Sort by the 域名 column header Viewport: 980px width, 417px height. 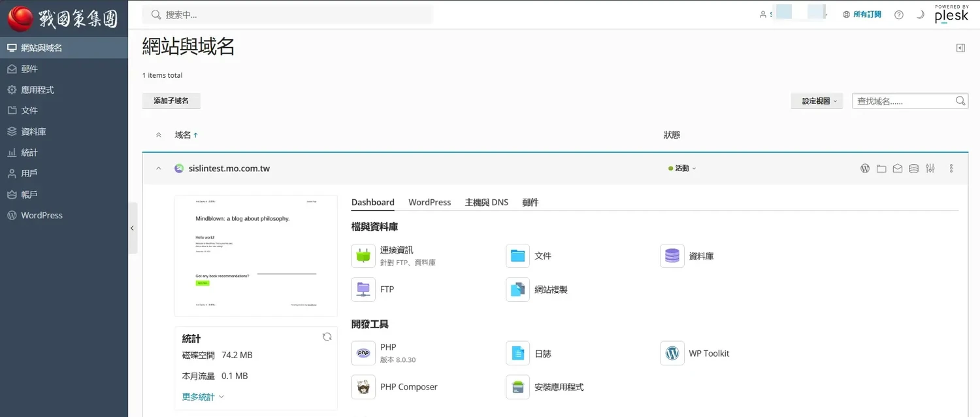pyautogui.click(x=186, y=135)
